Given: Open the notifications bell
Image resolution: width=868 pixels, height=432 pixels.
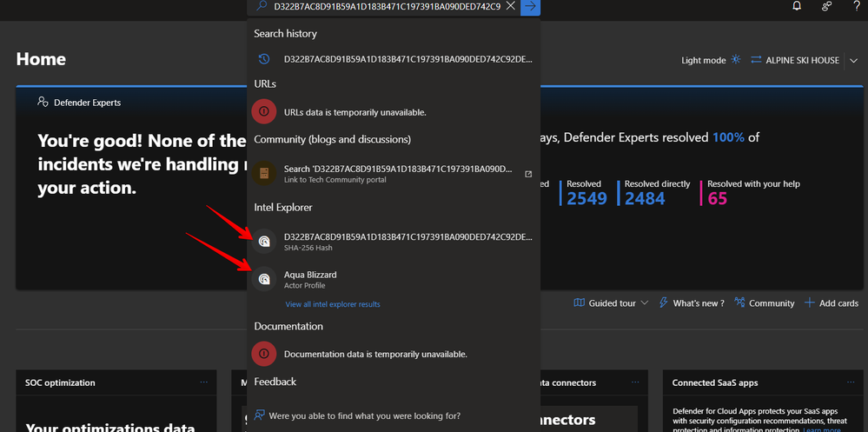Looking at the screenshot, I should pos(797,6).
